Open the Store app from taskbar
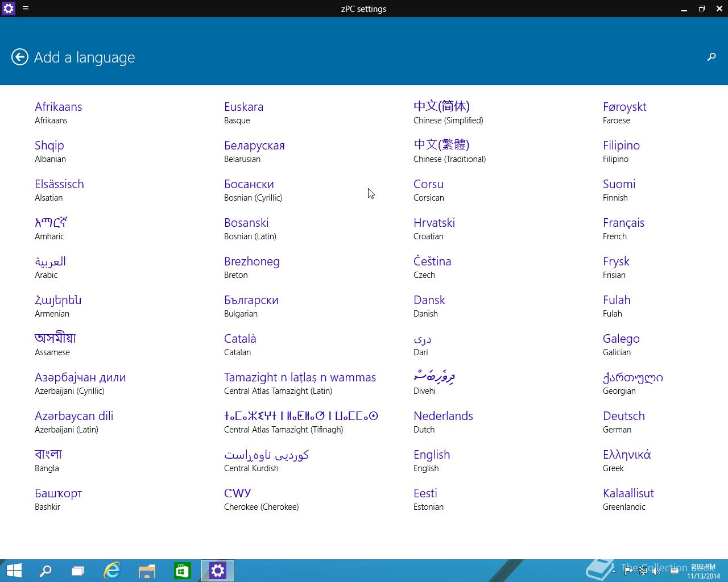The width and height of the screenshot is (728, 582). [x=182, y=571]
